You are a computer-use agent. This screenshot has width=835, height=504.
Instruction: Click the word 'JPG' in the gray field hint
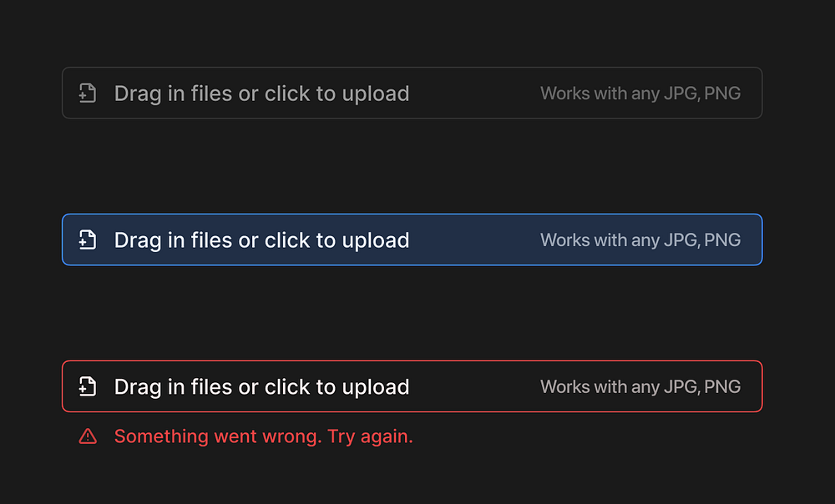[681, 93]
